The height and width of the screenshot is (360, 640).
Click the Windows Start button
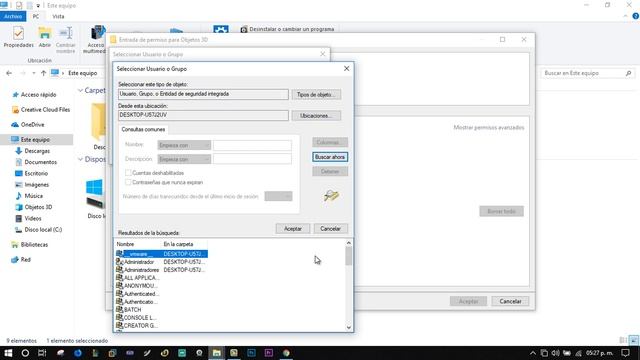pos(8,353)
